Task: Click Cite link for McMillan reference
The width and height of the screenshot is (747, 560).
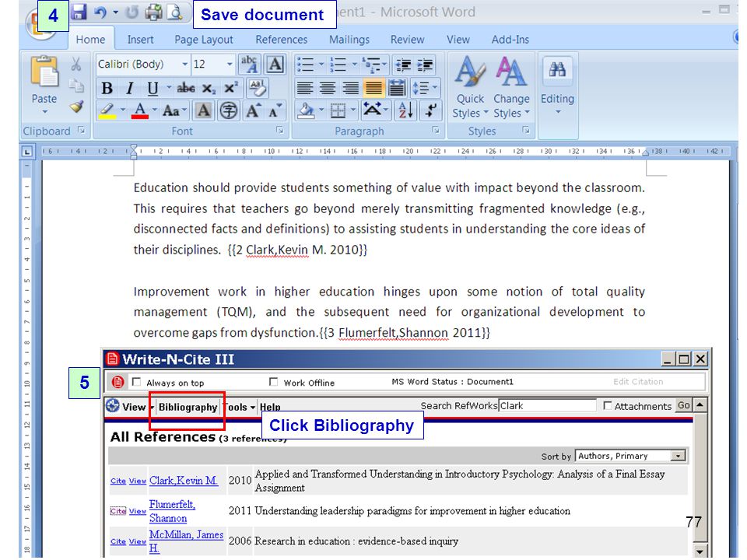Action: click(x=117, y=541)
